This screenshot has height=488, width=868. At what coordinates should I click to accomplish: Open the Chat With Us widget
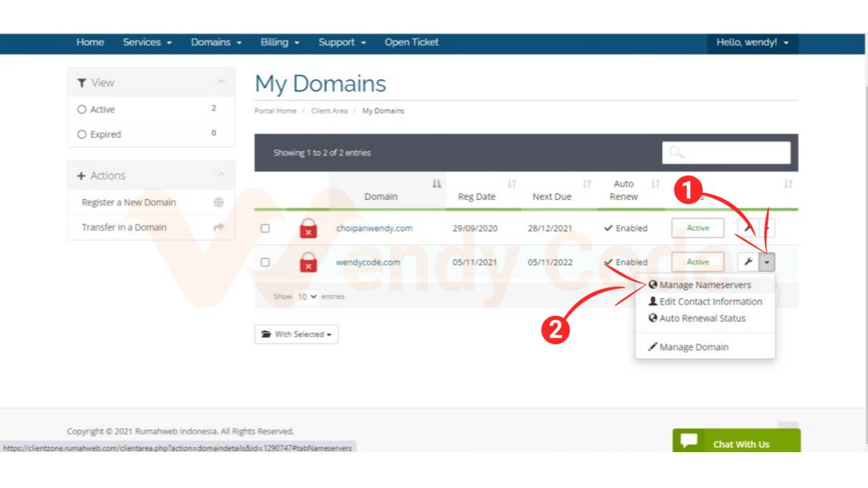(x=736, y=441)
